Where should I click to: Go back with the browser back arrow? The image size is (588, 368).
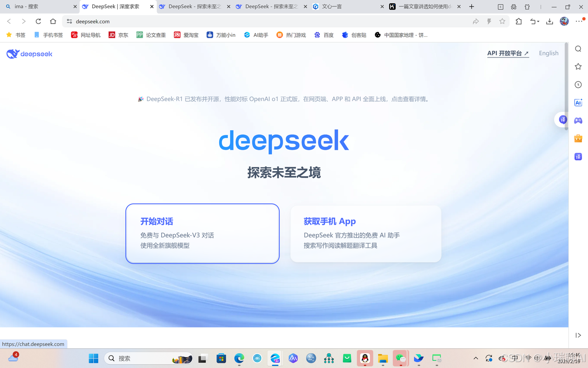pyautogui.click(x=9, y=21)
